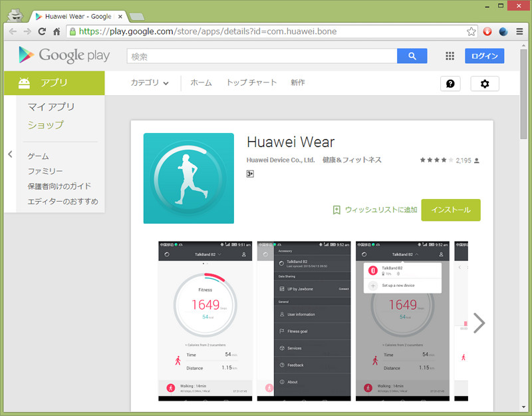Open the Google apps grid
Viewport: 532px width, 416px height.
pos(450,56)
